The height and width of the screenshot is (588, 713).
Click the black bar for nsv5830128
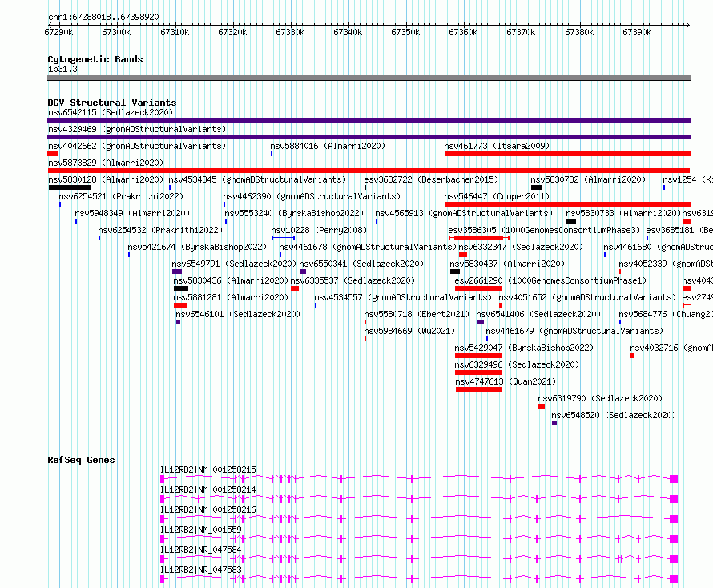click(70, 187)
